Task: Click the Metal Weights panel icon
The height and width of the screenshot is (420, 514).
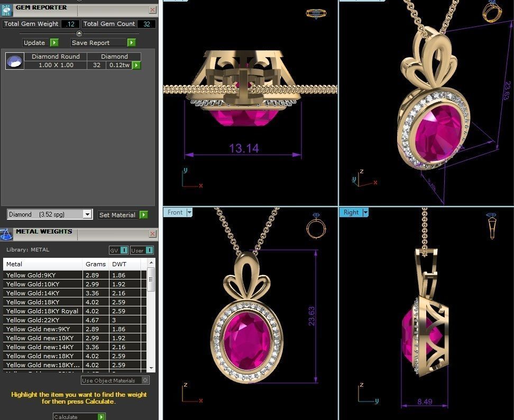Action: click(x=6, y=234)
